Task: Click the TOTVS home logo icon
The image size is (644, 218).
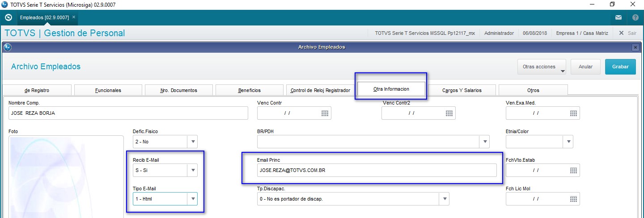Action: click(8, 17)
